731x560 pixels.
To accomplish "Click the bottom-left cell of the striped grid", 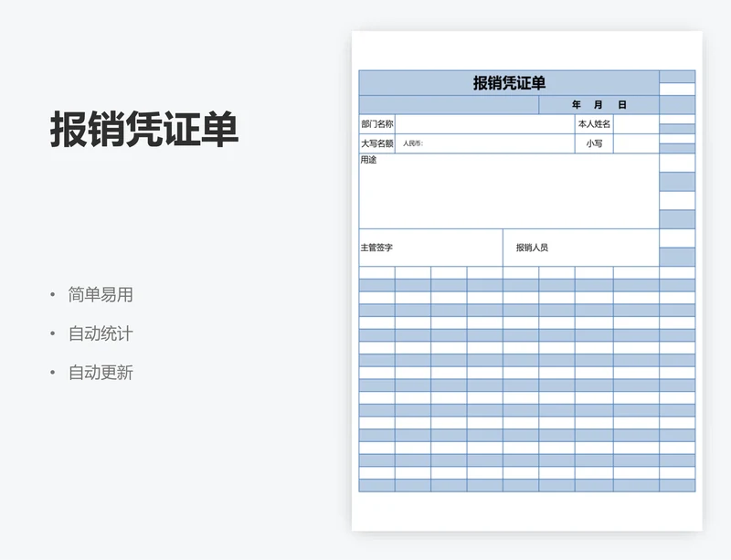I will pyautogui.click(x=376, y=486).
